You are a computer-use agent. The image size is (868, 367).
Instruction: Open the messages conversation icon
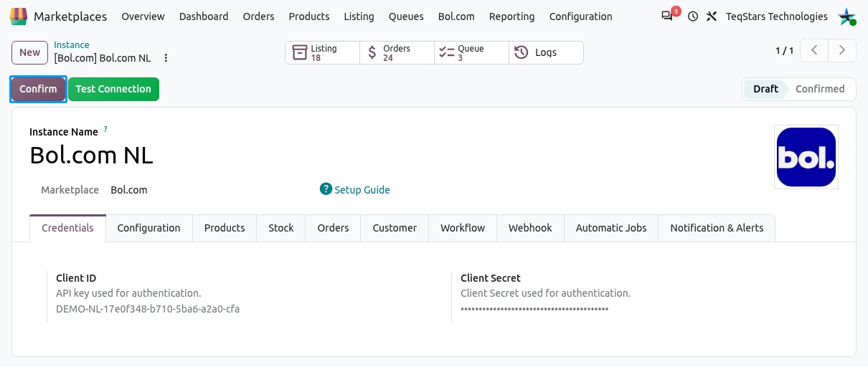pos(667,16)
